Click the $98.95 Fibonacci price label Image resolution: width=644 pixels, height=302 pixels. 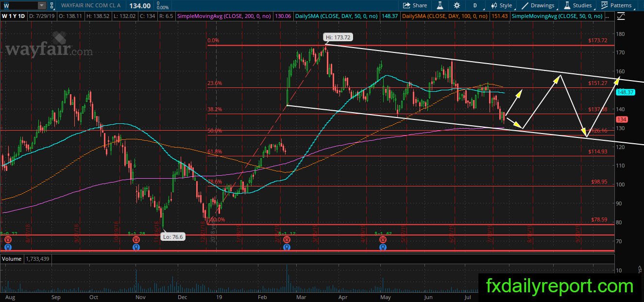tap(599, 182)
